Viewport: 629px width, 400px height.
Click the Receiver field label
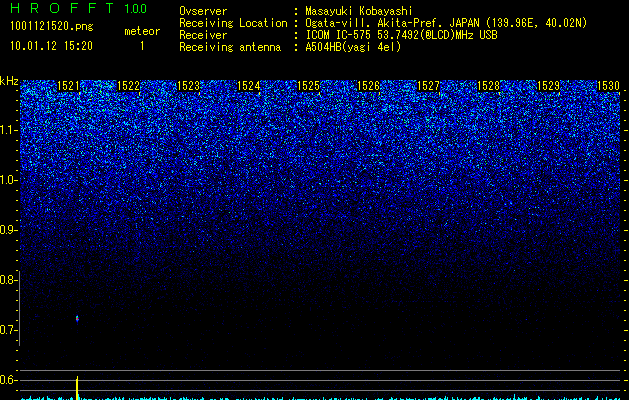pos(203,35)
